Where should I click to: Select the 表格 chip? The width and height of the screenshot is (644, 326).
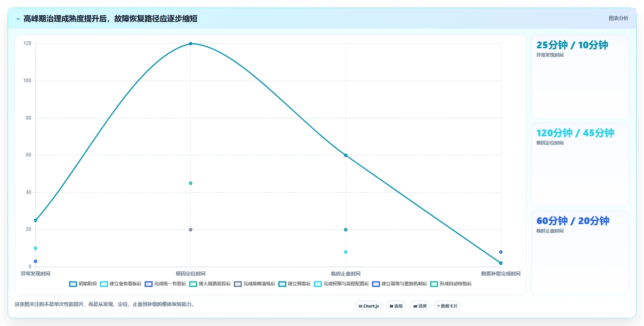pos(396,306)
